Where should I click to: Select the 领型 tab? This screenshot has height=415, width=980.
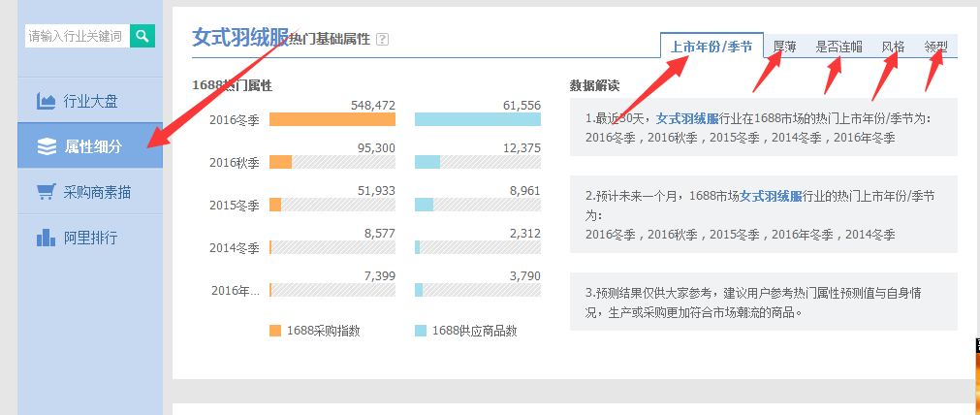click(936, 46)
